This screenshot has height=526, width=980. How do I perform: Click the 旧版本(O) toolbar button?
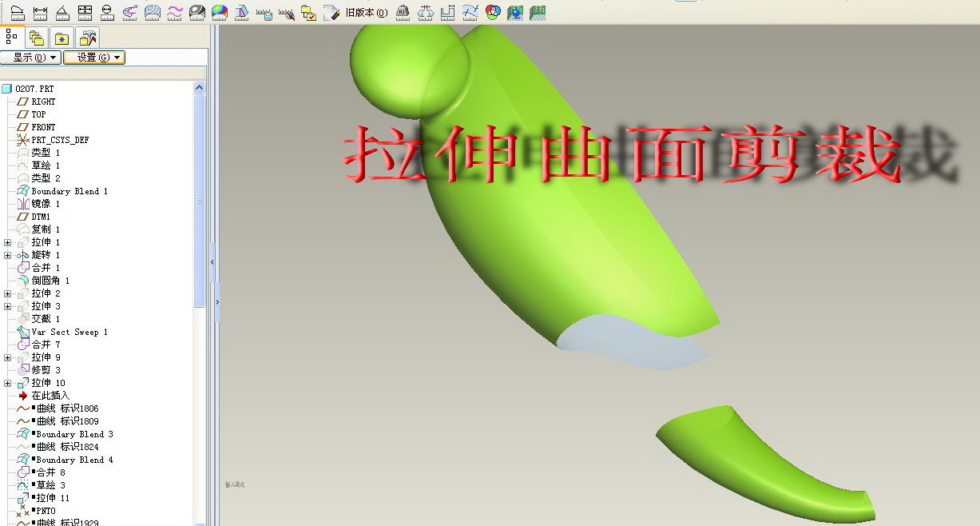point(366,13)
